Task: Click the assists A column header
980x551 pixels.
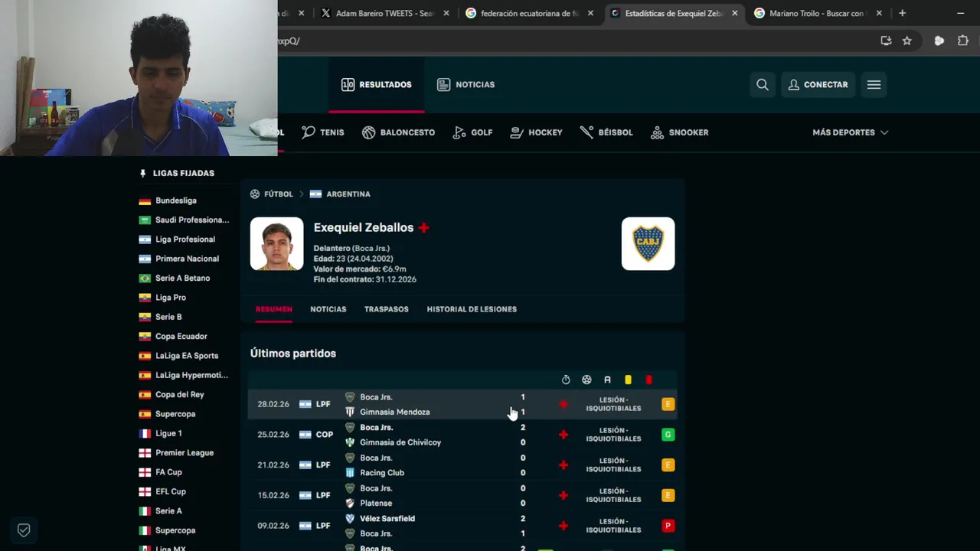Action: pos(607,380)
